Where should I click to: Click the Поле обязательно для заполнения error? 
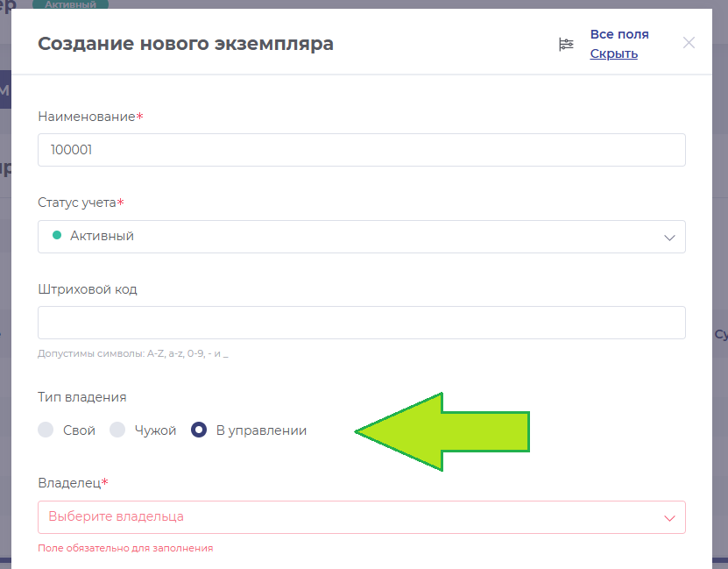(125, 548)
